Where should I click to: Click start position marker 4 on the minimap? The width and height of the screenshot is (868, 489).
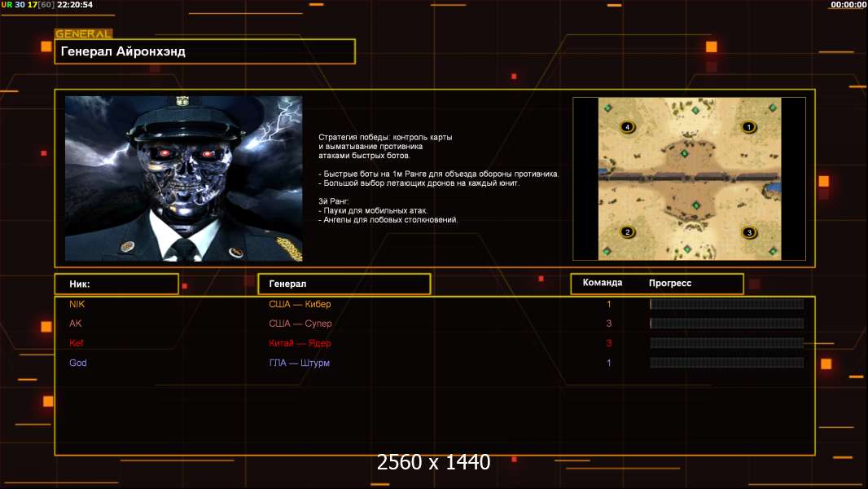[627, 127]
